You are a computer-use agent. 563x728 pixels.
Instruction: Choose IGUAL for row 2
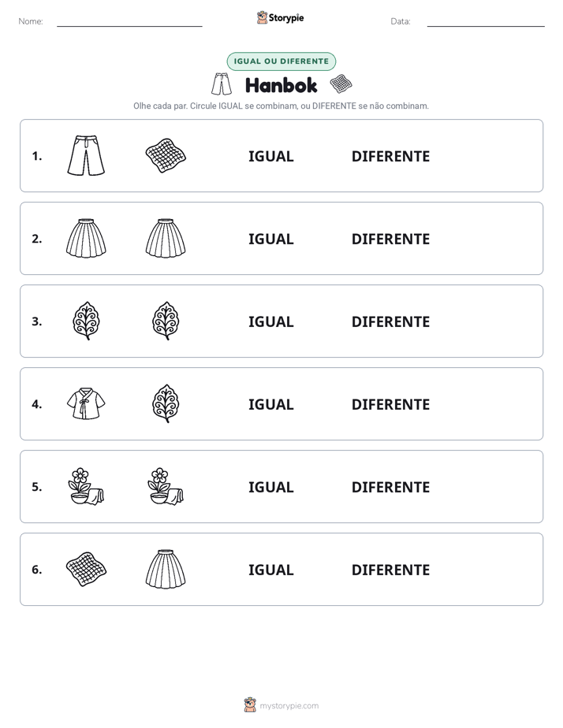tap(270, 239)
